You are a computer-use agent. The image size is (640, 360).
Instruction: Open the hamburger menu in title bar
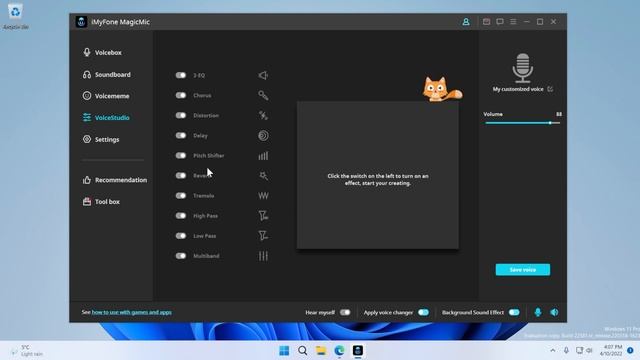[x=513, y=22]
